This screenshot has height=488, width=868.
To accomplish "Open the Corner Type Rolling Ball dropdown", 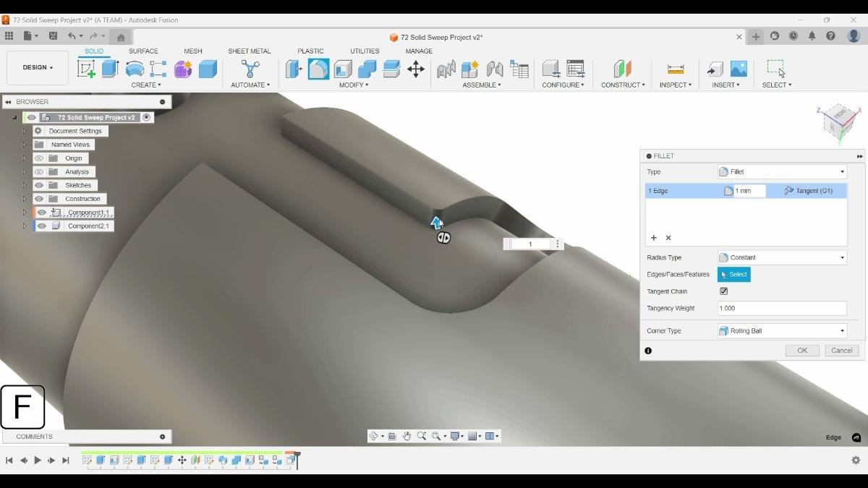I will [x=782, y=330].
